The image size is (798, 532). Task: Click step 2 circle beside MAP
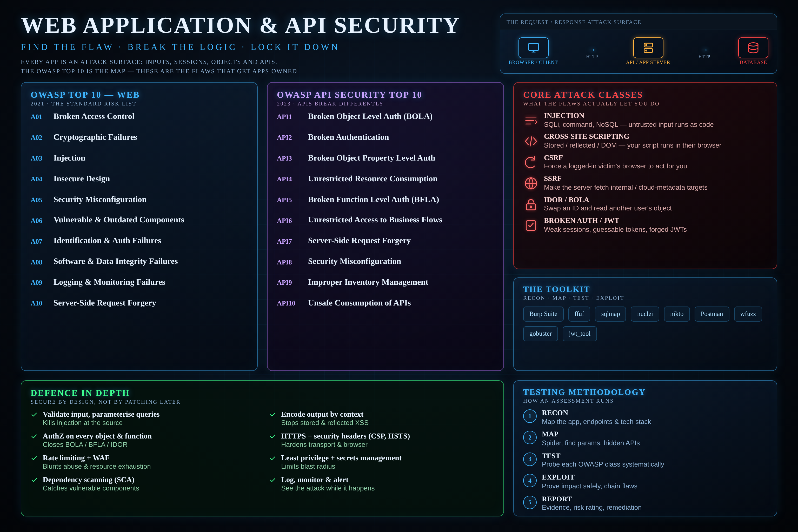[x=530, y=438]
